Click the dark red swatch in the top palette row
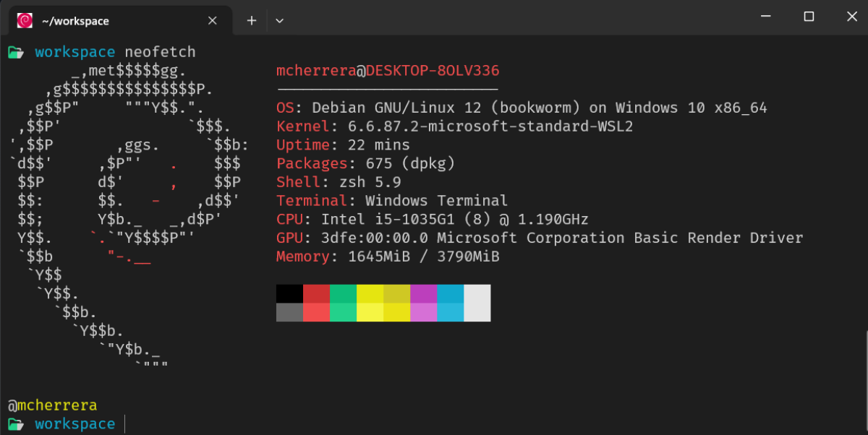The height and width of the screenshot is (435, 868). 316,293
